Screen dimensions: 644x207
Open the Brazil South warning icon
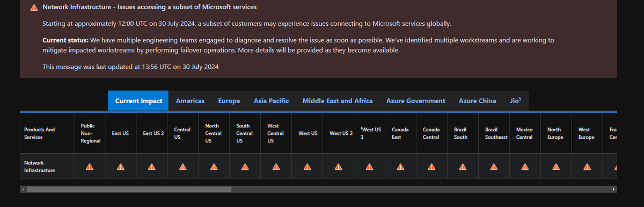pyautogui.click(x=463, y=167)
